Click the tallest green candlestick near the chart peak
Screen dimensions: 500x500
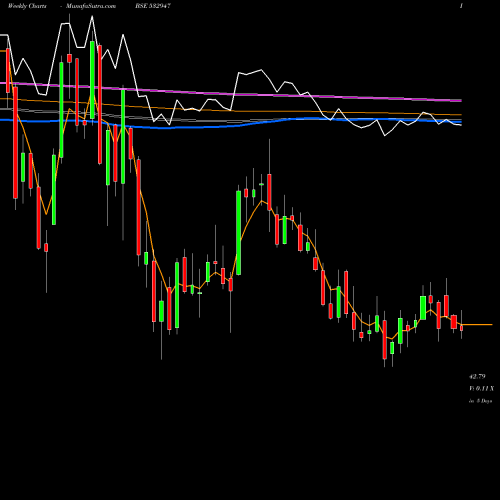pyautogui.click(x=92, y=80)
